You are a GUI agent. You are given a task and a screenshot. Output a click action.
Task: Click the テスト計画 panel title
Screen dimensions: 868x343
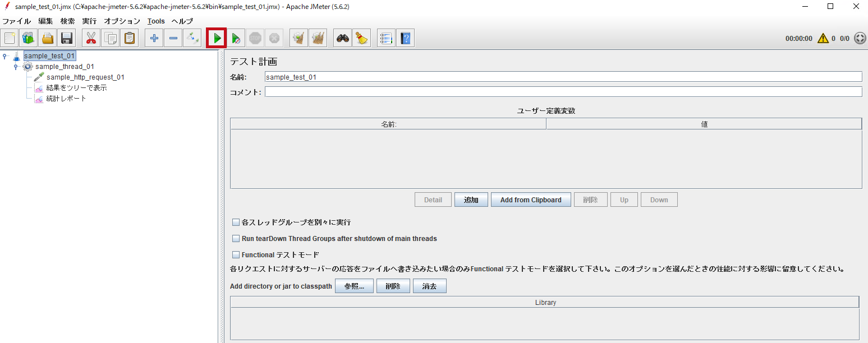[x=254, y=62]
